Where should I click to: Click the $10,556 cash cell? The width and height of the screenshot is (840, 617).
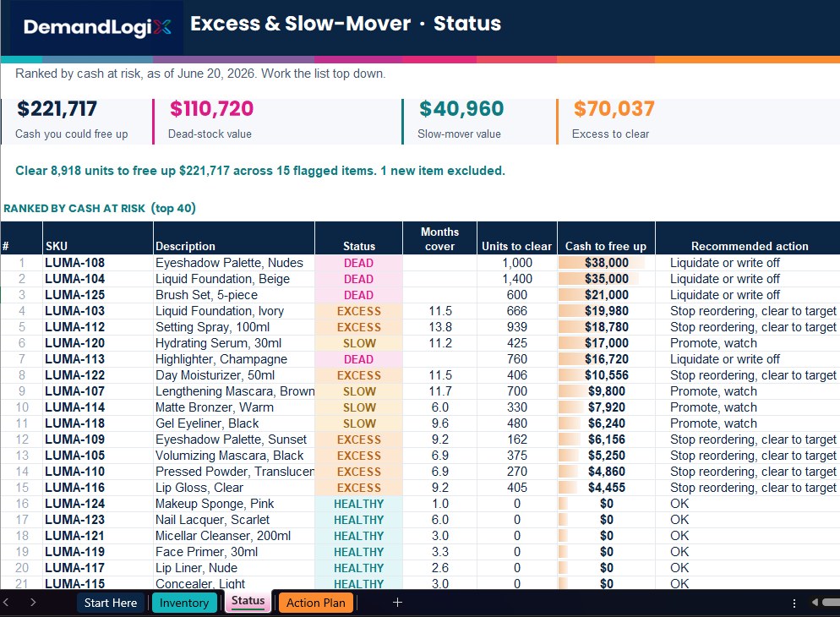pyautogui.click(x=606, y=375)
